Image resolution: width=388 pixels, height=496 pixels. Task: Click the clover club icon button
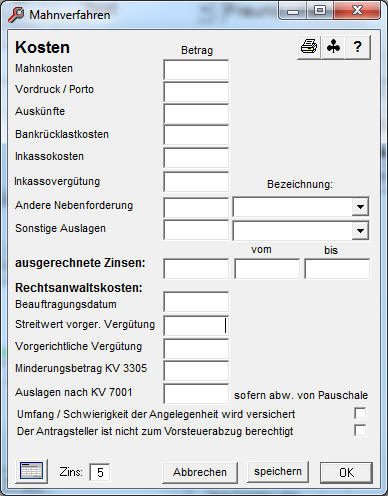click(333, 47)
